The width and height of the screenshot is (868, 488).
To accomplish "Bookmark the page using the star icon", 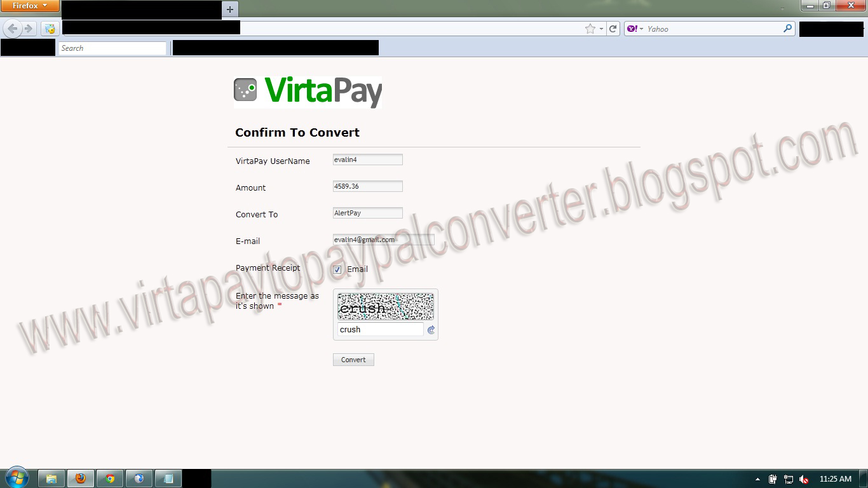I will tap(590, 28).
